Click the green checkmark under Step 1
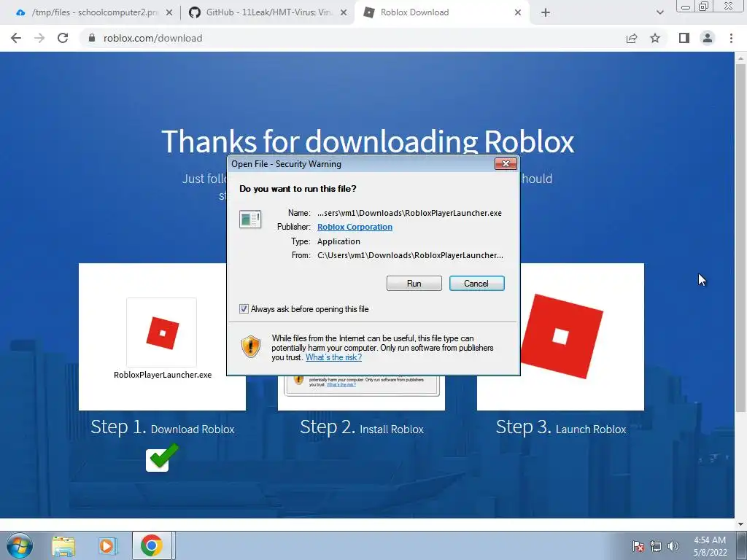Screen dimensions: 747x560 162,458
